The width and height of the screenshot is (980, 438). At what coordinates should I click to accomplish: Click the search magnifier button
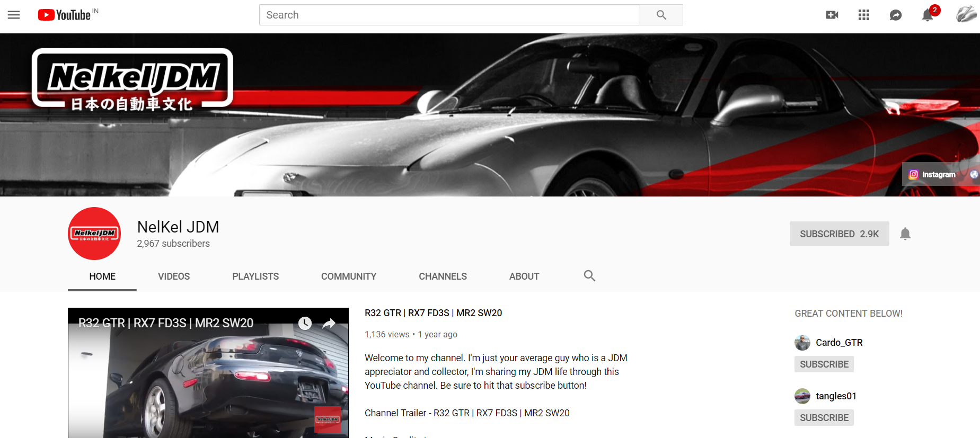tap(661, 15)
